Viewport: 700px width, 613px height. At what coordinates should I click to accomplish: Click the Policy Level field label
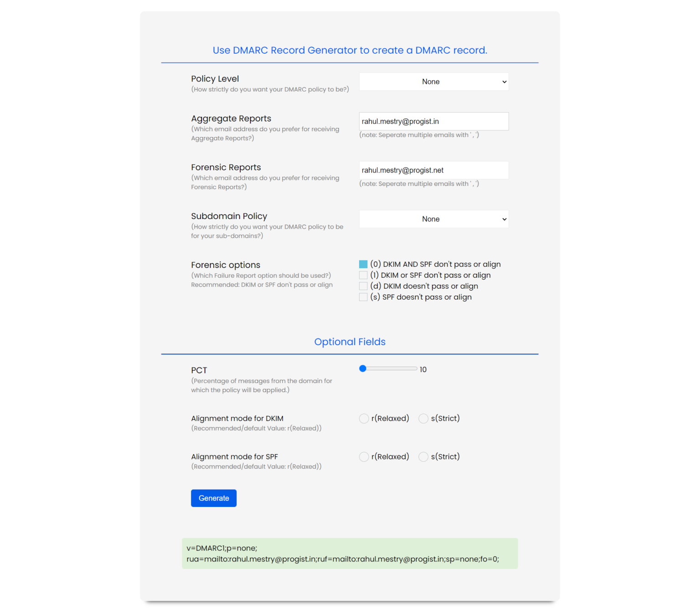coord(215,79)
